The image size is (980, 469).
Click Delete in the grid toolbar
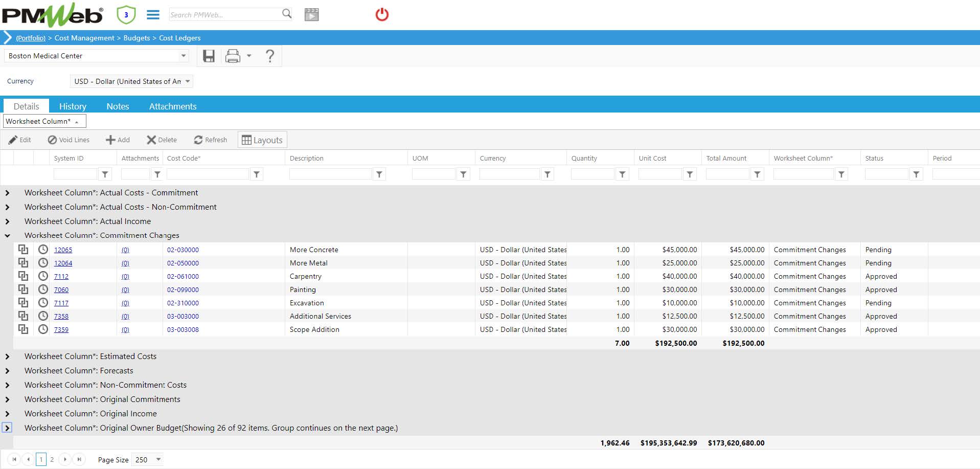(162, 140)
